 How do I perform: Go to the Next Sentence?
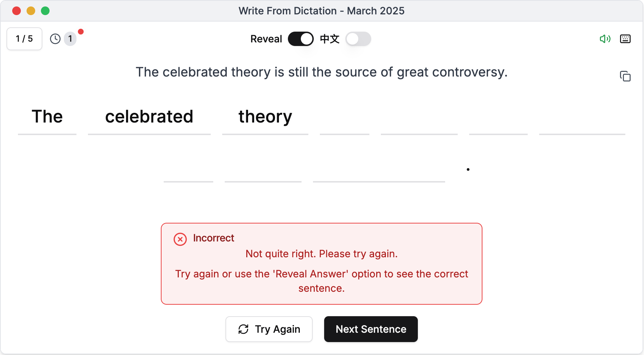371,329
